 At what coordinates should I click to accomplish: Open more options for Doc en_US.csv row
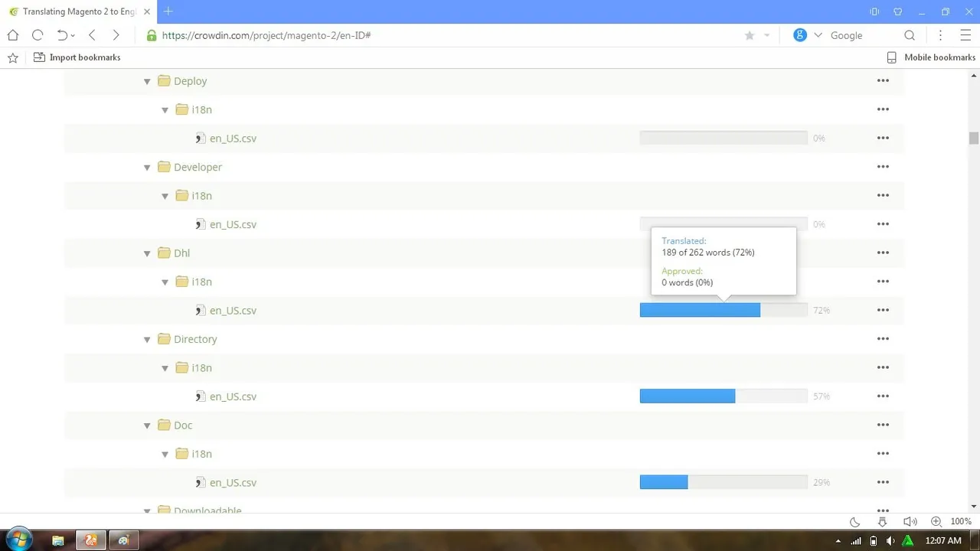(883, 482)
